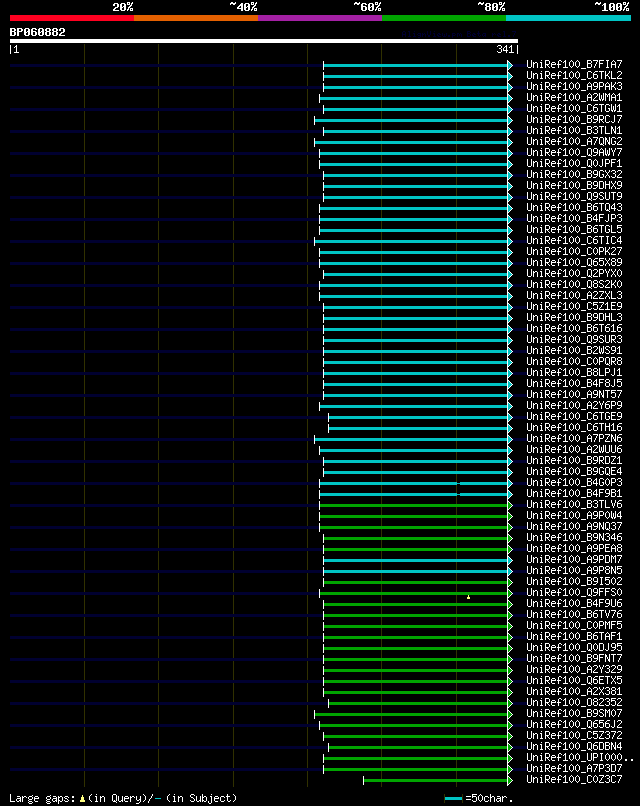Select the UniRef100_O82352 label
Viewport: 640px width, 806px height.
574,702
